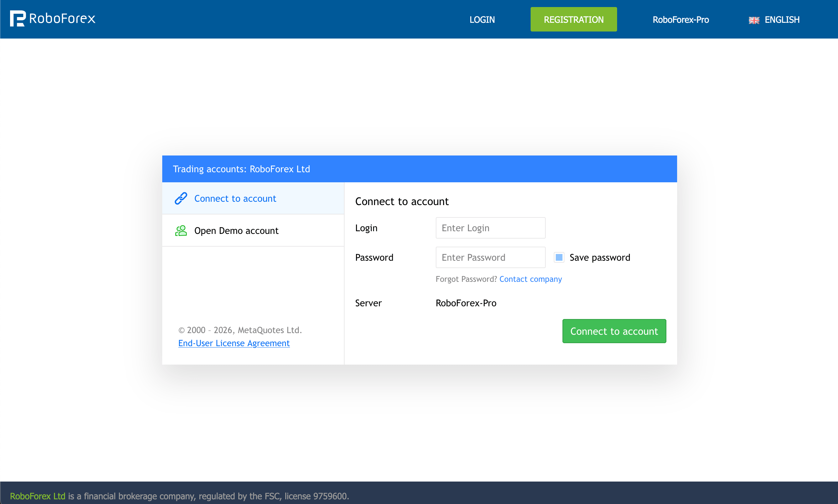Click the Forgot Password? text
Image resolution: width=838 pixels, height=504 pixels.
tap(466, 279)
